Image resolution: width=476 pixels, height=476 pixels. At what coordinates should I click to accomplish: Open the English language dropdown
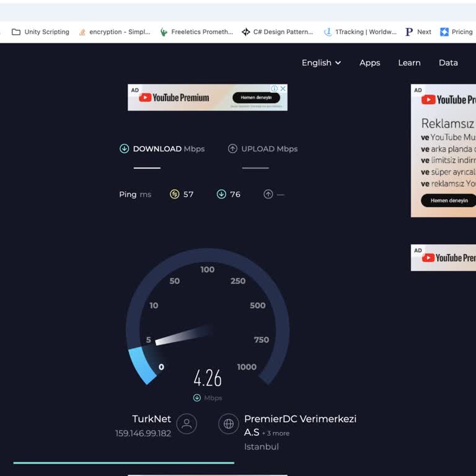(x=321, y=63)
